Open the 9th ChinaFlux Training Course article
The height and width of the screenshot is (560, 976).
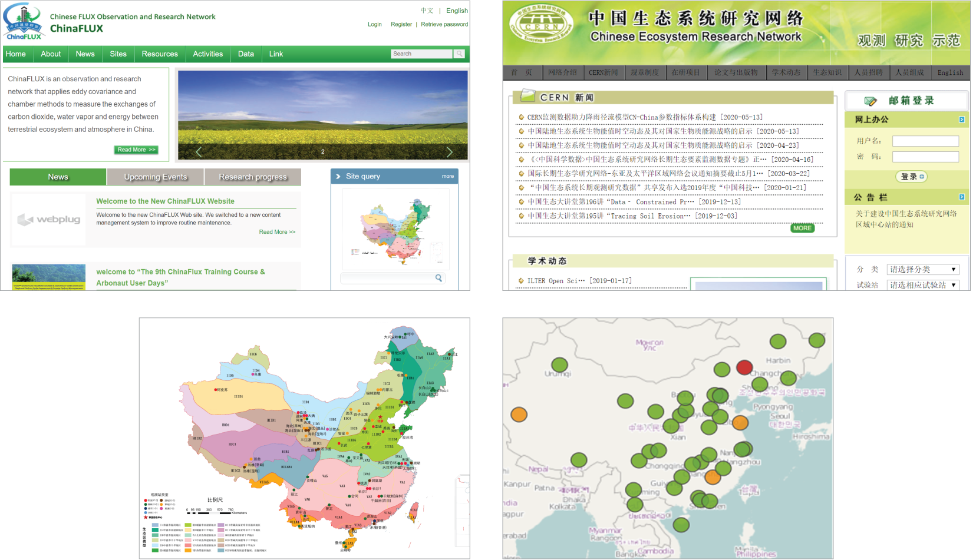tap(181, 277)
